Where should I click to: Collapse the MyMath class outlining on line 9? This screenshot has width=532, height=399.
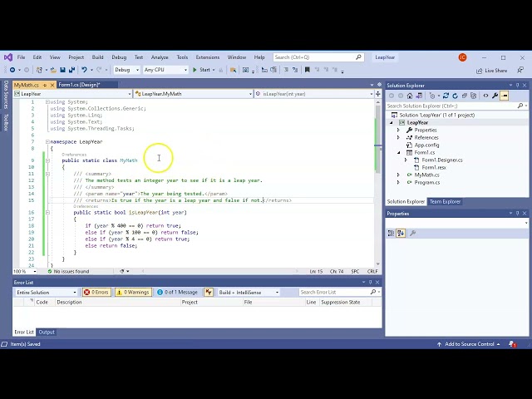point(47,160)
